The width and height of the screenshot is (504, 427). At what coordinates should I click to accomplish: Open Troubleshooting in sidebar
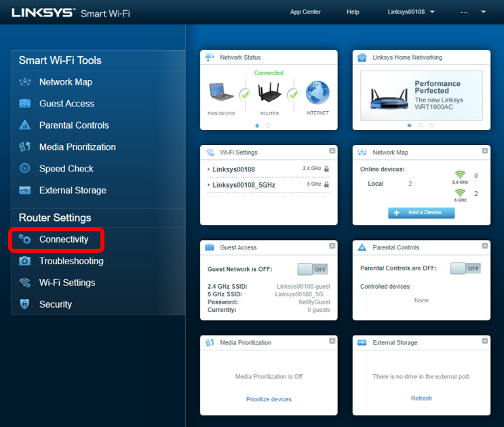tap(71, 261)
